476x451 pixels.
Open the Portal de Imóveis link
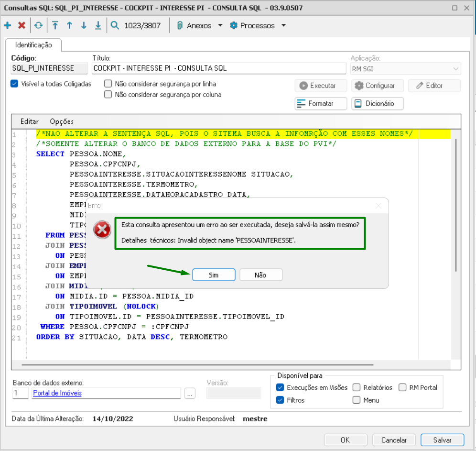click(x=57, y=393)
